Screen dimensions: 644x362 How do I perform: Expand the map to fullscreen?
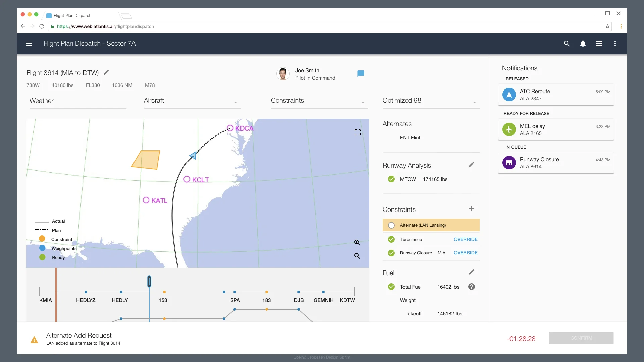tap(357, 132)
